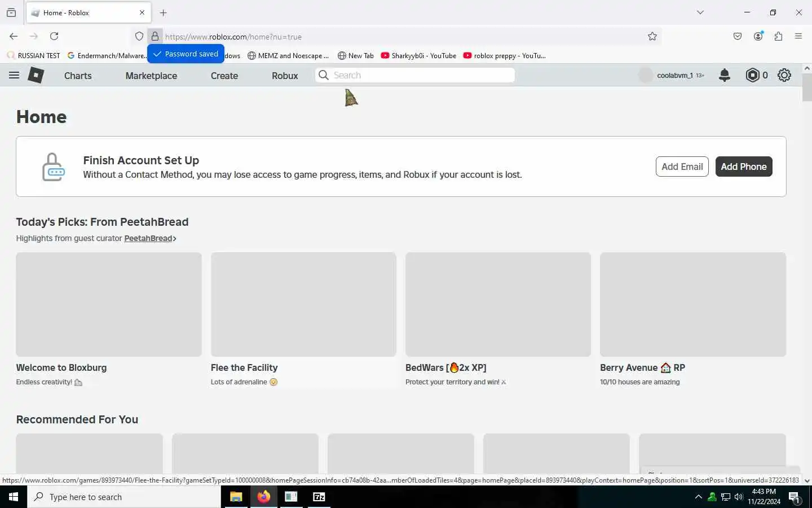Viewport: 812px width, 508px height.
Task: Click the coolabvm_1 avatar icon
Action: [x=646, y=75]
